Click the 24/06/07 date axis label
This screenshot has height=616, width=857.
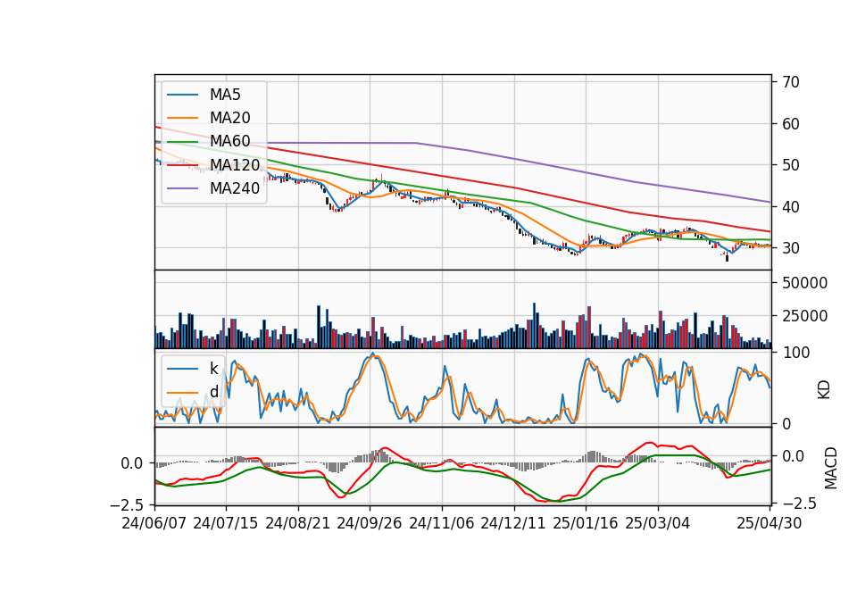[154, 524]
